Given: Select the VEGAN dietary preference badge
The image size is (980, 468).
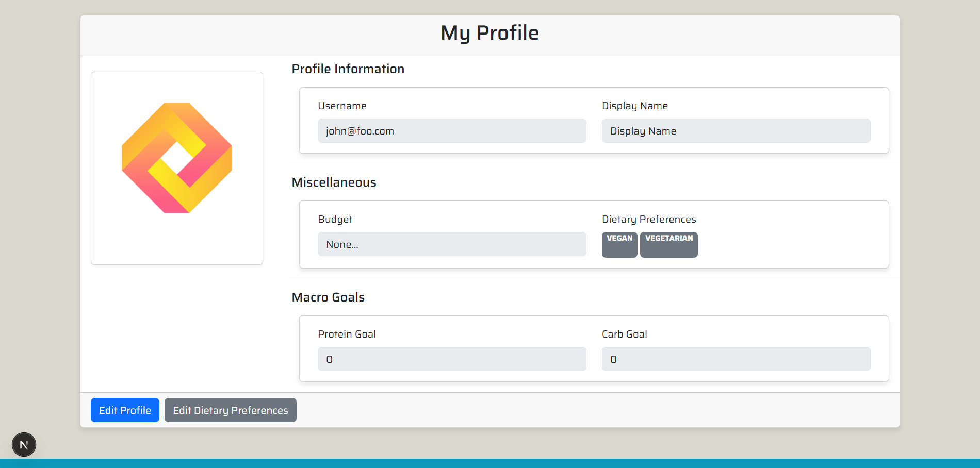Looking at the screenshot, I should click(x=619, y=244).
